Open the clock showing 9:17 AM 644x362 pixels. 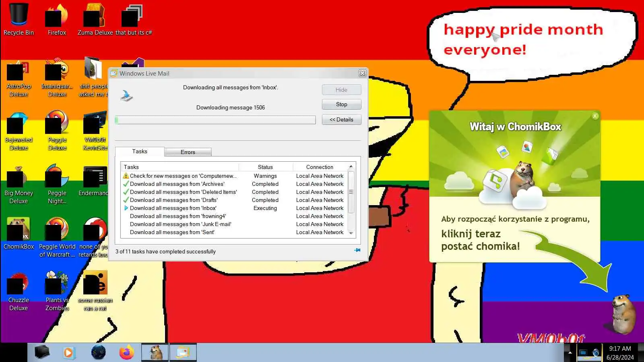click(x=620, y=353)
